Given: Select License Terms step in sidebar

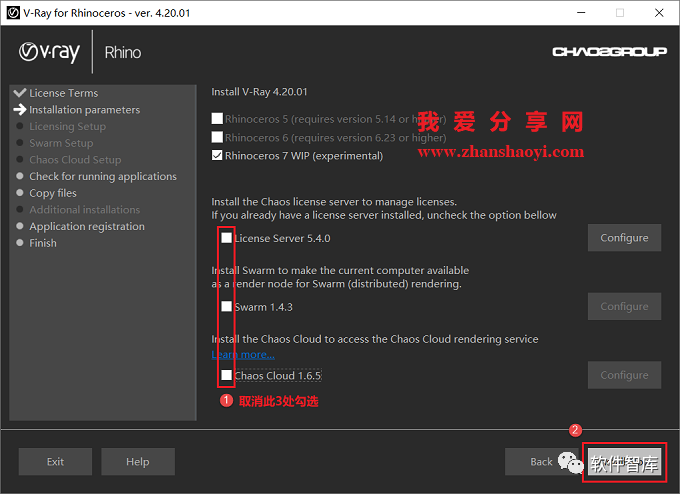Looking at the screenshot, I should 64,93.
